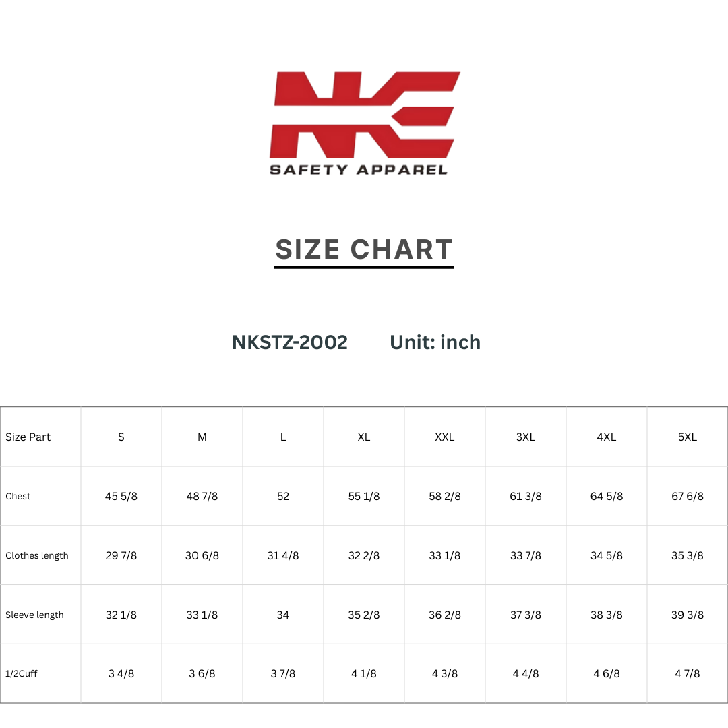The height and width of the screenshot is (728, 728).
Task: Click Clothes length value 33 7/8
Action: tap(526, 555)
